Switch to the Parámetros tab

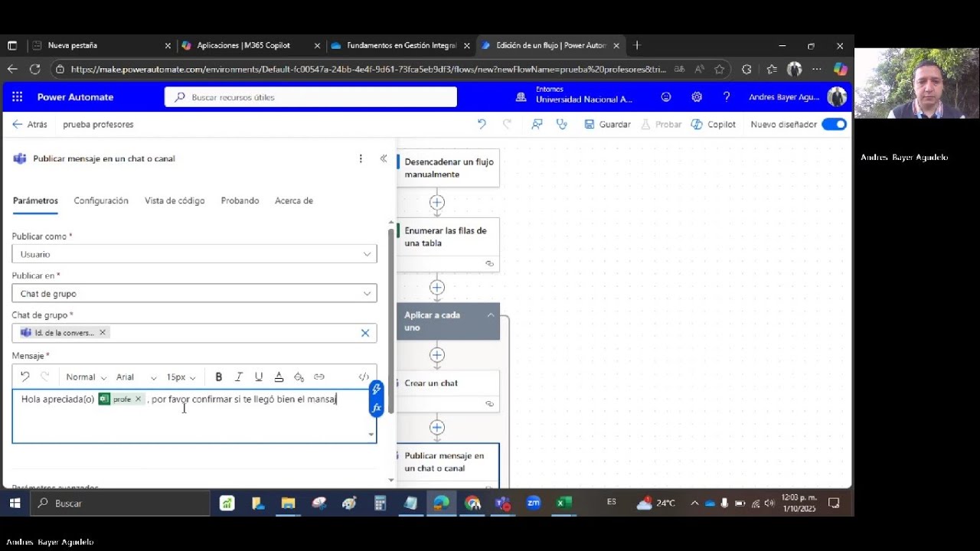35,201
